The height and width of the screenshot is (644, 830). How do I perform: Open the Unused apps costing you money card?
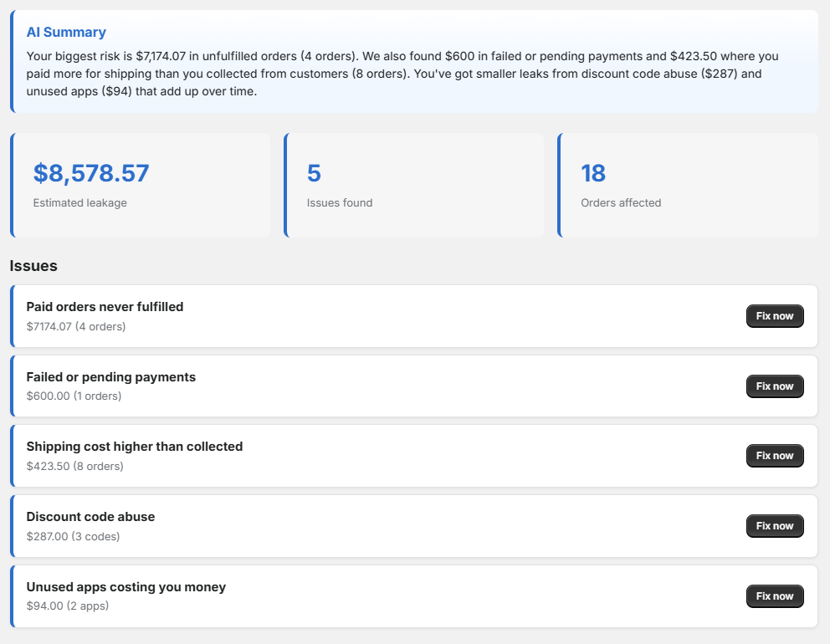pyautogui.click(x=414, y=596)
